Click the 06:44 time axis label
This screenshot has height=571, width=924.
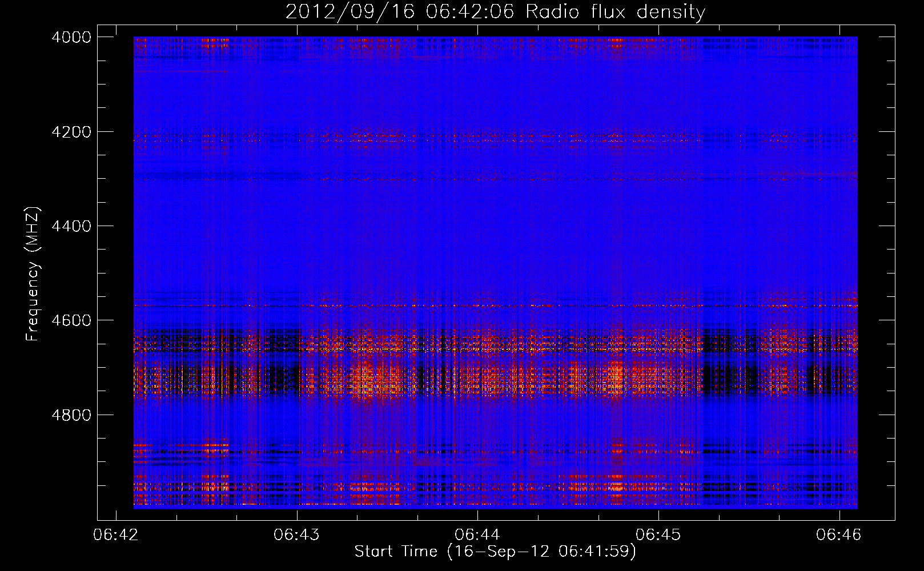pos(477,535)
